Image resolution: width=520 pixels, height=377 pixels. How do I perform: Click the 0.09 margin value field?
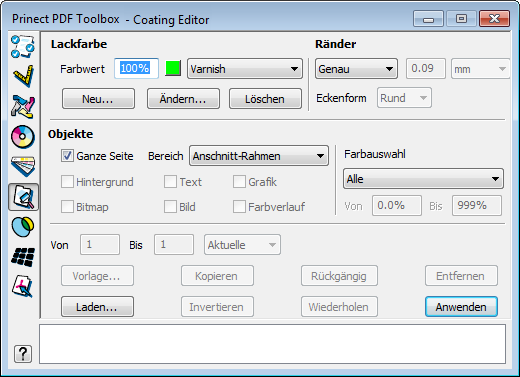426,69
